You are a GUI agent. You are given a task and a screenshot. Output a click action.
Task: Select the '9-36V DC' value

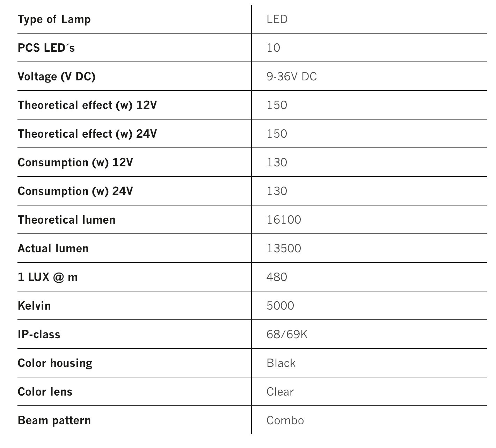point(292,77)
